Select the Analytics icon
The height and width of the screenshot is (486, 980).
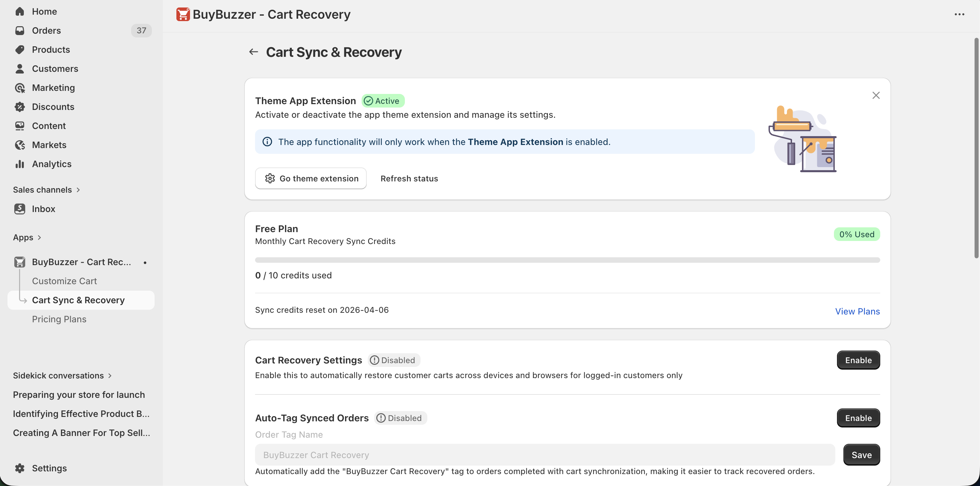pos(20,164)
